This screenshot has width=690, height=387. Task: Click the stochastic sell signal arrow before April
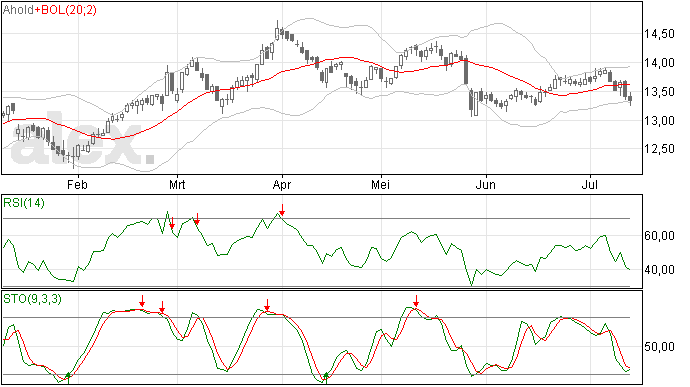267,305
